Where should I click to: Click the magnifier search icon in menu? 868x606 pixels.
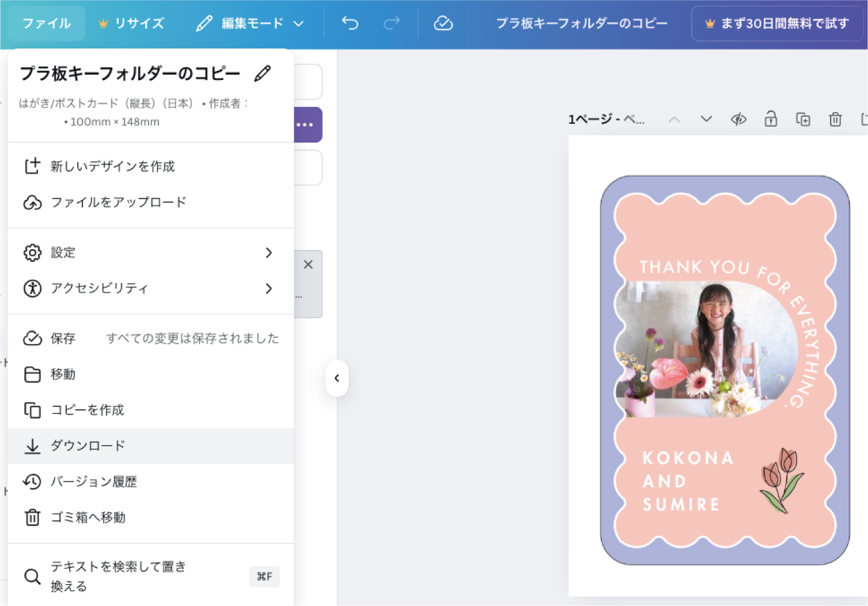point(32,576)
